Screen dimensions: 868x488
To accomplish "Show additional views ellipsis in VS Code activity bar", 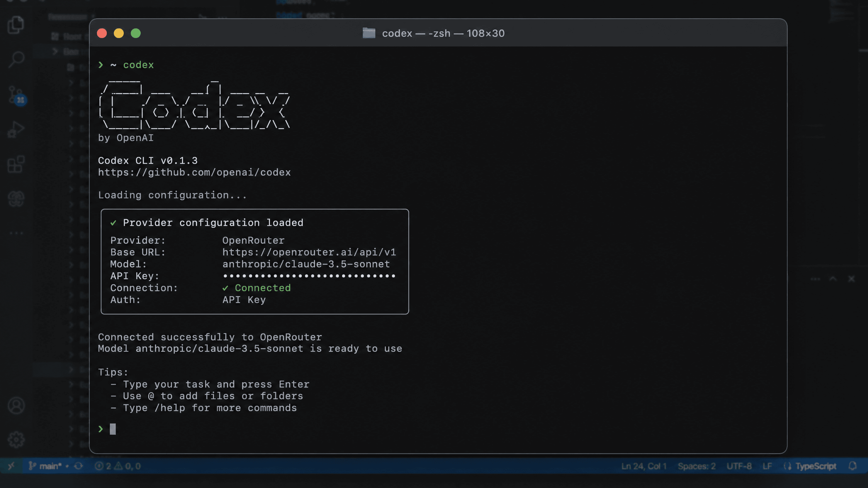I will click(x=16, y=233).
